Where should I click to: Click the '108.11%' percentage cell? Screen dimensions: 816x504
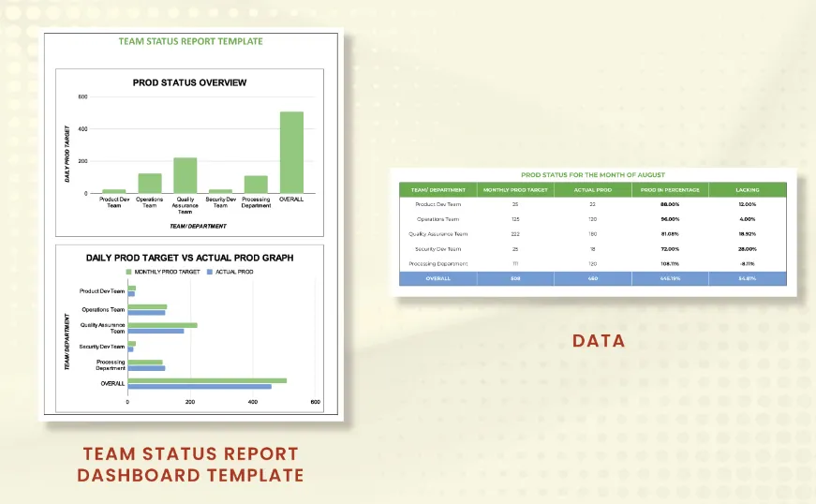670,263
